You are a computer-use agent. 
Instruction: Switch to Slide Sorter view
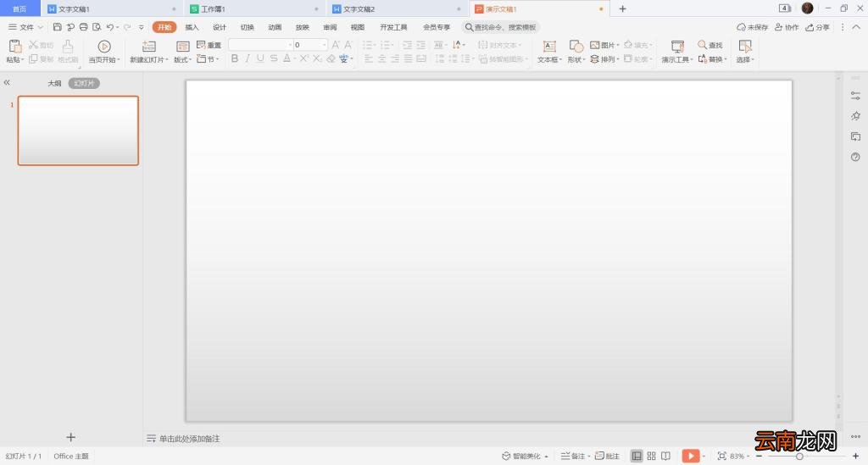pyautogui.click(x=652, y=457)
